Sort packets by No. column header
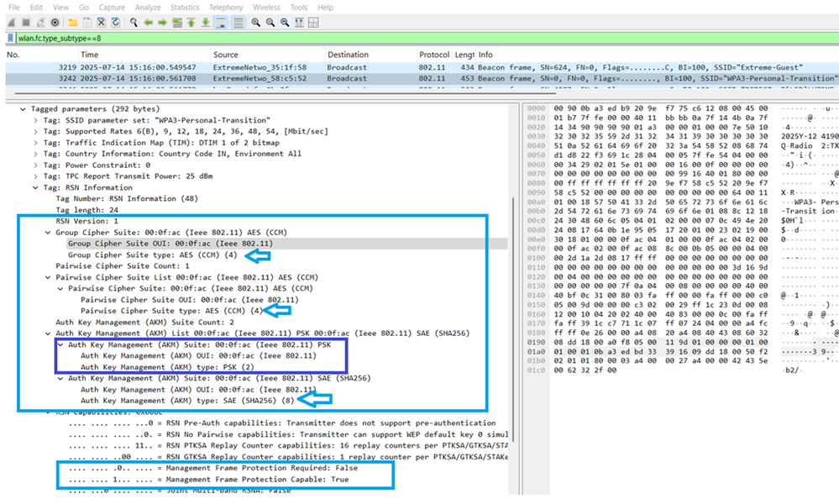This screenshot has width=839, height=504. point(42,55)
